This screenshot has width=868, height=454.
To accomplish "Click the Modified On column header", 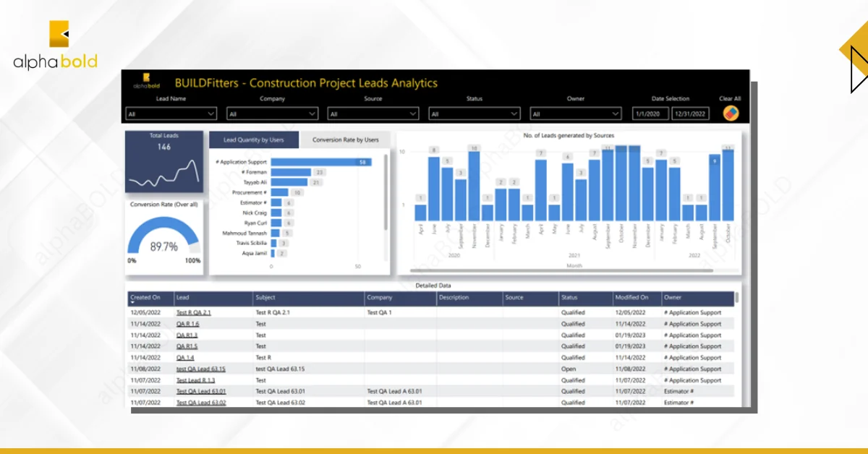I will point(638,297).
